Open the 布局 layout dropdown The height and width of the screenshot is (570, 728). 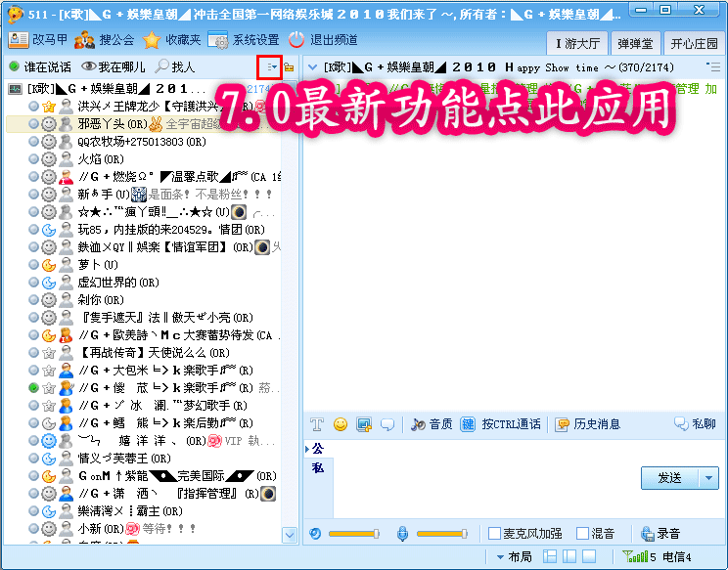point(513,556)
